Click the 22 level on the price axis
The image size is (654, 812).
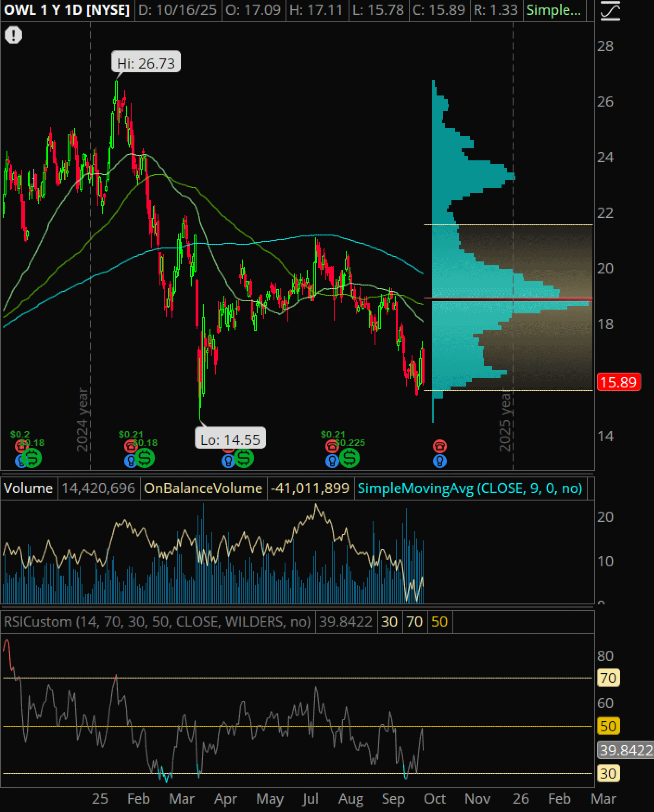605,213
